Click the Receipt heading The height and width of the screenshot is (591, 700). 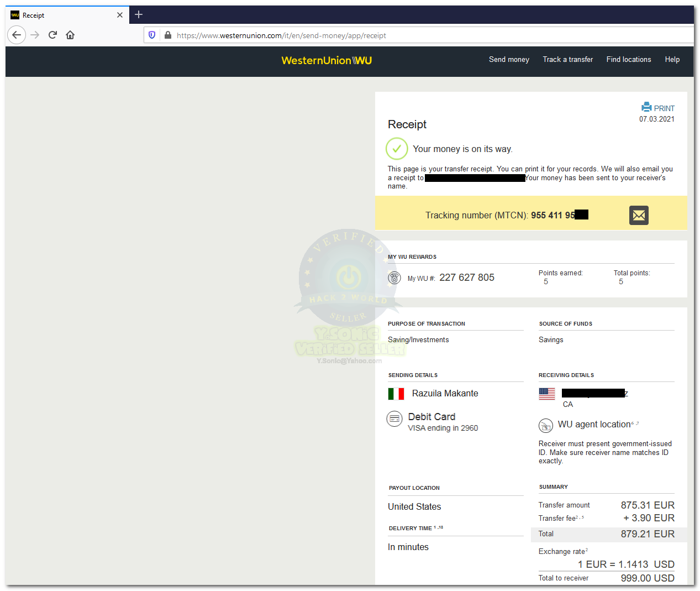pos(407,124)
